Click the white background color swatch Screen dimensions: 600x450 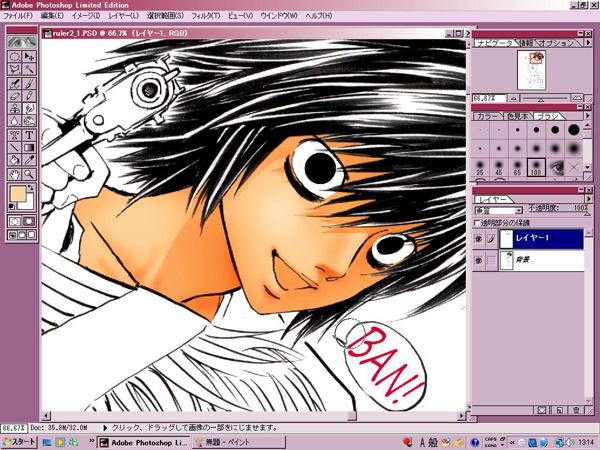click(29, 204)
